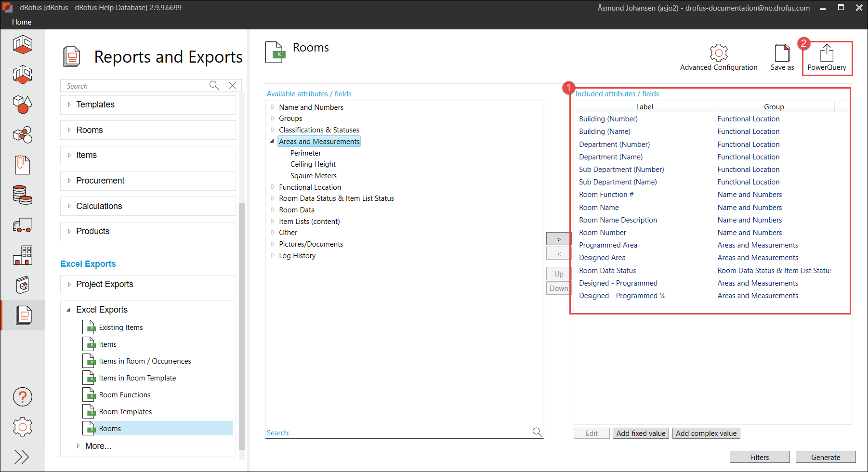The image size is (868, 472).
Task: Select Sub Department (Name) included field
Action: click(x=618, y=182)
